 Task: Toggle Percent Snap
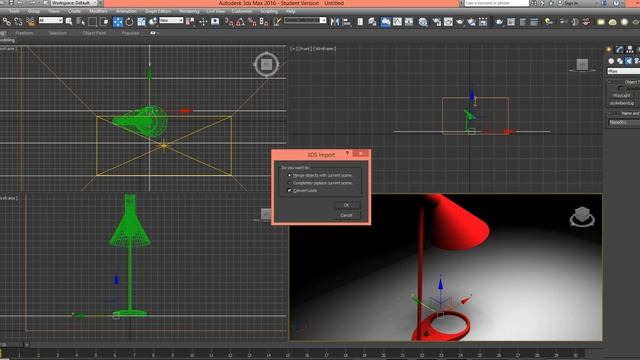click(x=252, y=22)
